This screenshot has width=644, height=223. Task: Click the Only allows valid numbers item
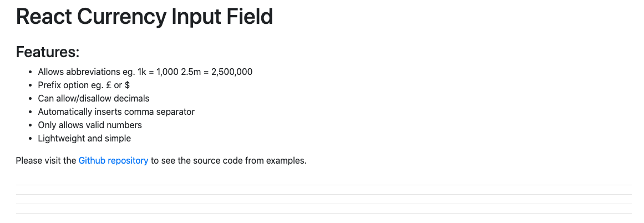90,125
